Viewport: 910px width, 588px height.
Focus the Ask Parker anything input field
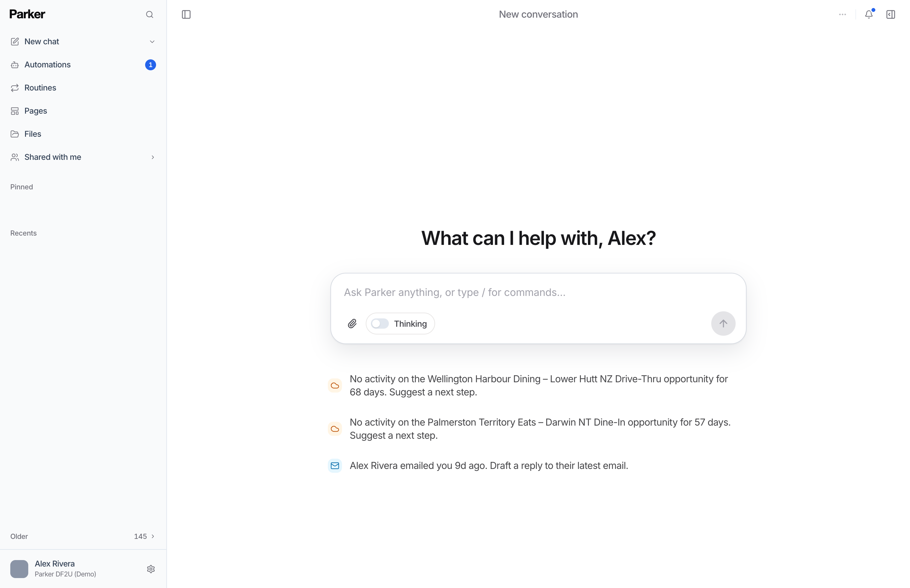click(x=538, y=292)
